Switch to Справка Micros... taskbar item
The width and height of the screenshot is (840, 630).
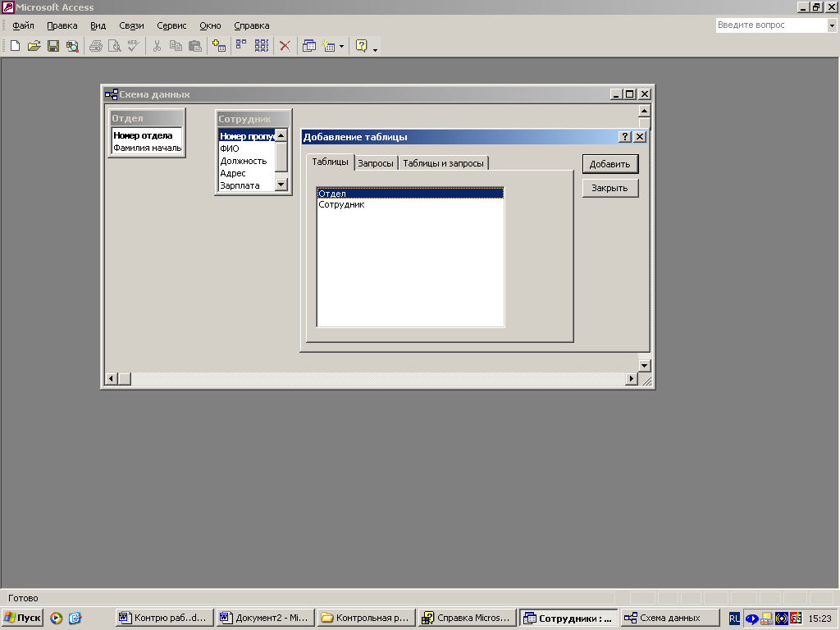click(x=467, y=618)
